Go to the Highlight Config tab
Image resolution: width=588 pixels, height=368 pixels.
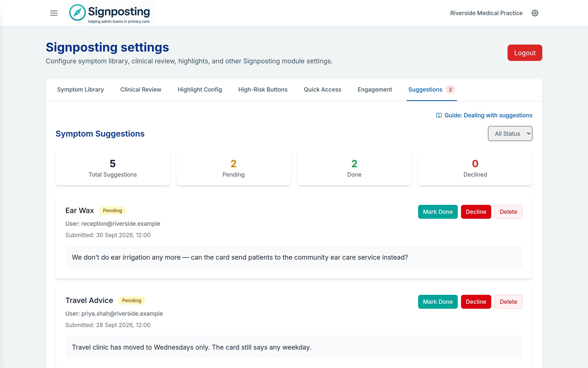(x=200, y=90)
